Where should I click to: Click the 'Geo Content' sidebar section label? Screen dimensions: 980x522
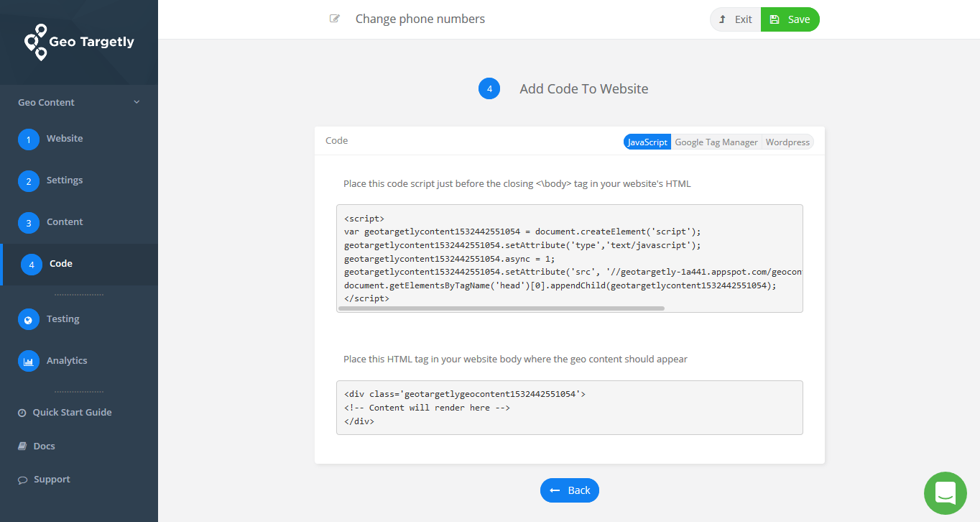(x=46, y=102)
